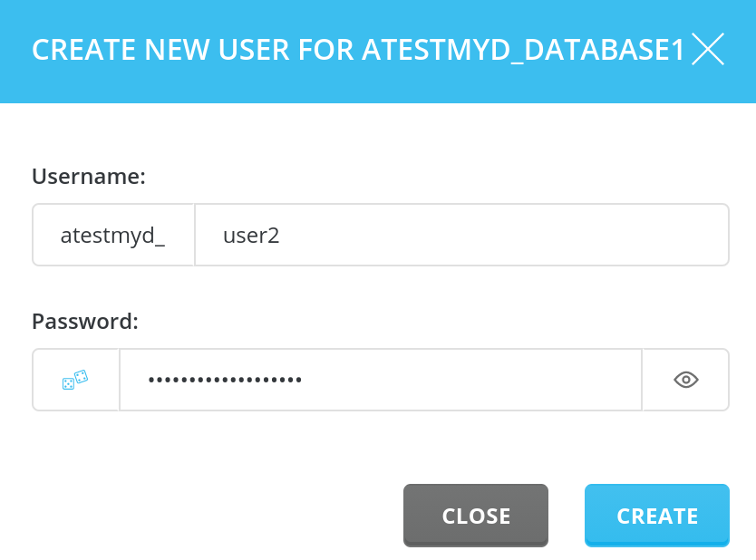
Task: Click on the password dots
Action: click(225, 380)
